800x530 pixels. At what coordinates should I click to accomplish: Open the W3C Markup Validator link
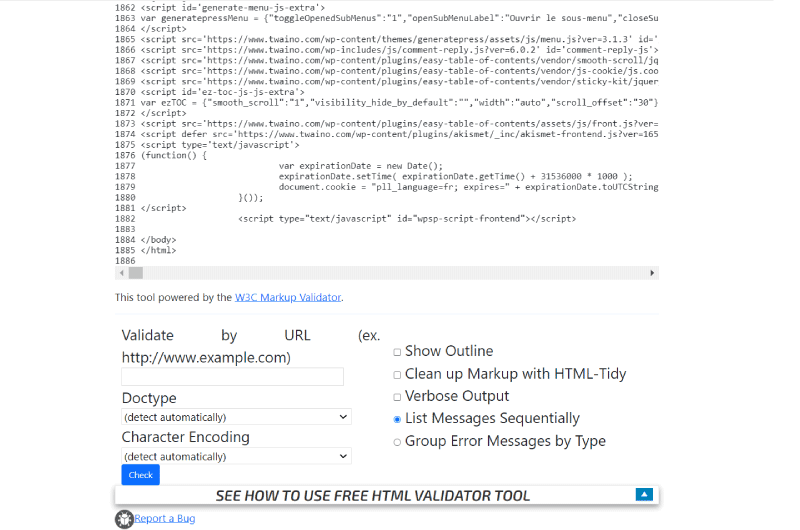[x=288, y=297]
